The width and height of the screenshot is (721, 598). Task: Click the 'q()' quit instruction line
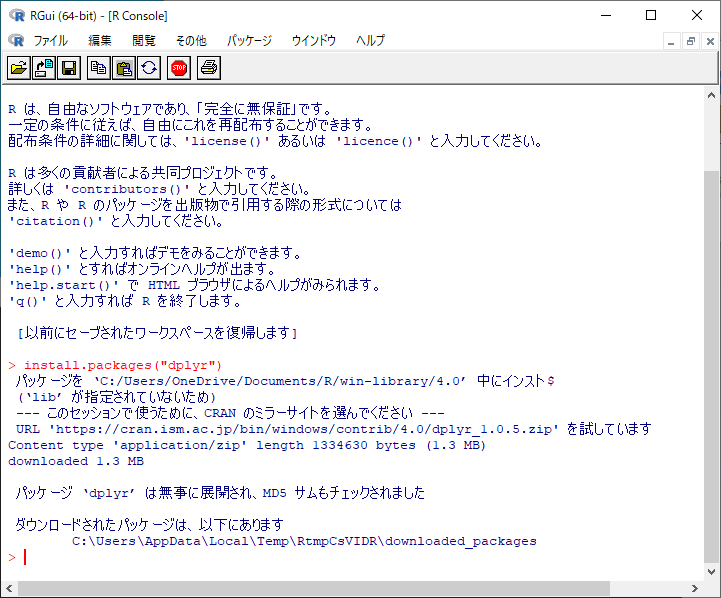(x=125, y=301)
